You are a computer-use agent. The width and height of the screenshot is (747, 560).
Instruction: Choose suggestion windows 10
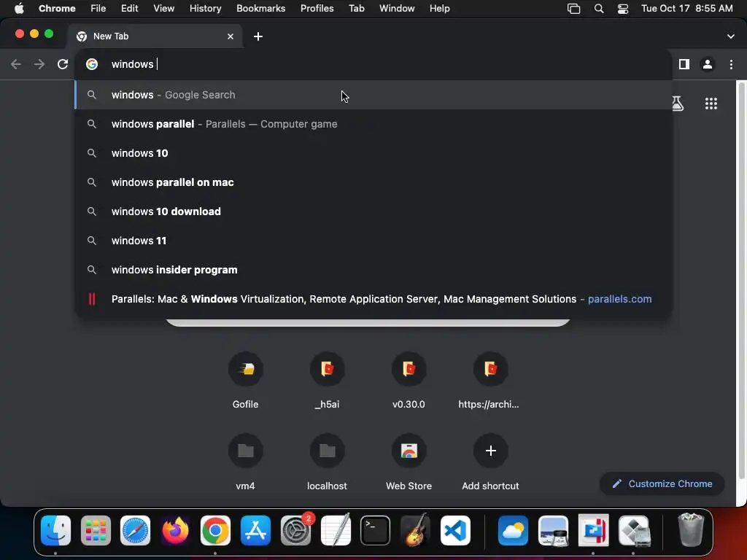click(373, 153)
